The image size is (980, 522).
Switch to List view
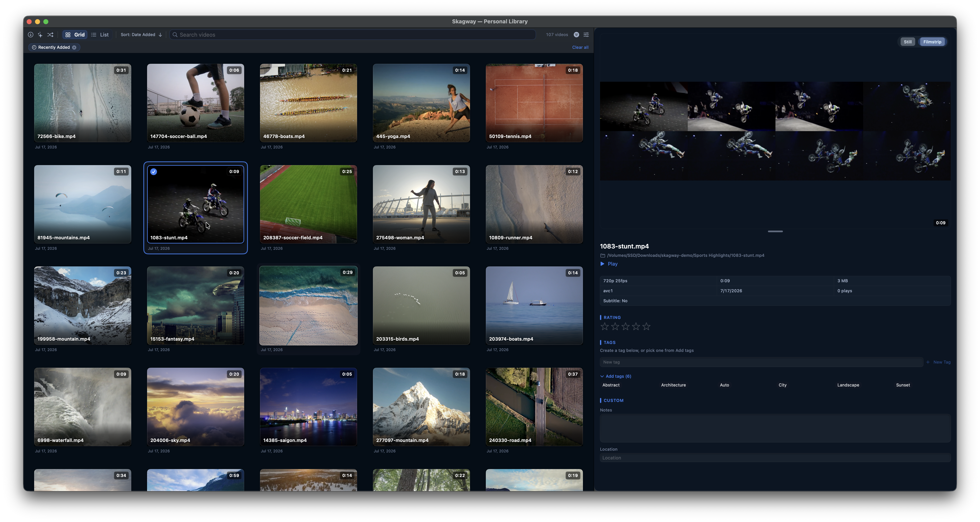[x=100, y=35]
